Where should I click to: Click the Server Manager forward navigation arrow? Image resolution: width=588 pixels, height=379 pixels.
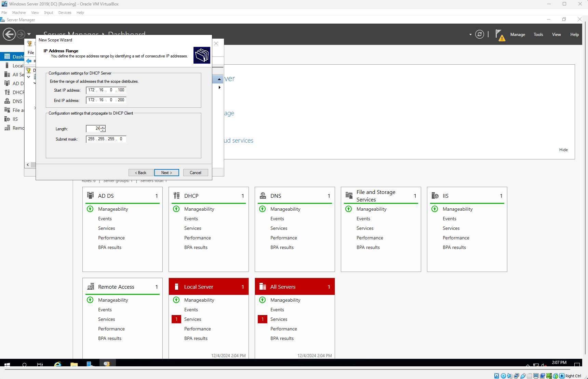pyautogui.click(x=21, y=34)
